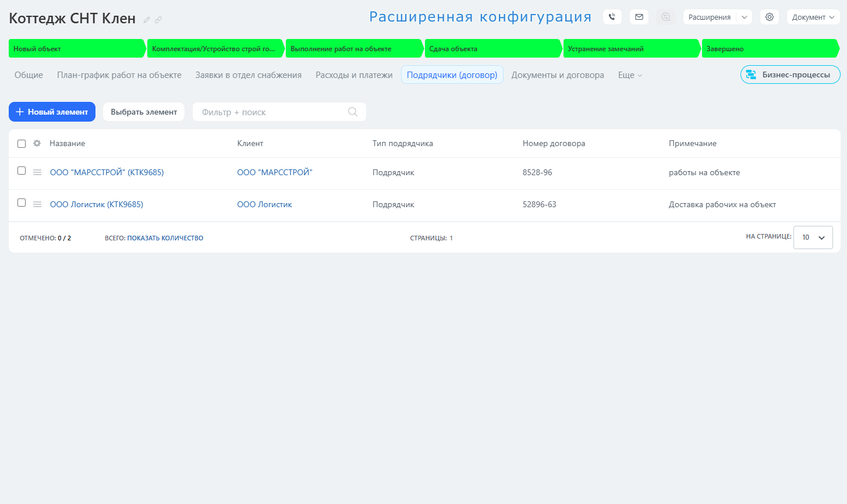Click the phone call icon
This screenshot has height=504, width=847.
(612, 17)
